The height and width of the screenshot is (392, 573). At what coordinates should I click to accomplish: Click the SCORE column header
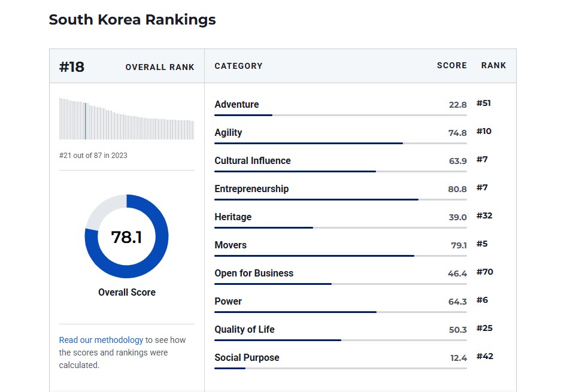tap(451, 66)
